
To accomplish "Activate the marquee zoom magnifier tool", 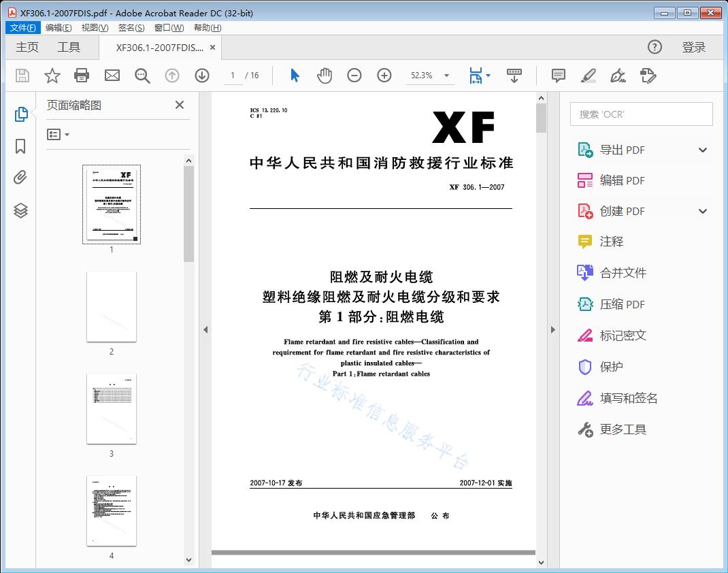I will pyautogui.click(x=142, y=76).
